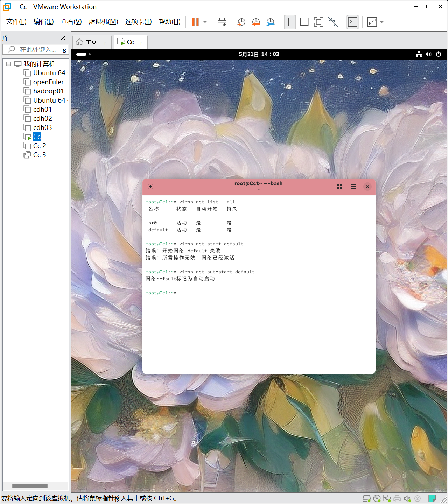Click the network adapter status icon
448x504 pixels.
[387, 499]
